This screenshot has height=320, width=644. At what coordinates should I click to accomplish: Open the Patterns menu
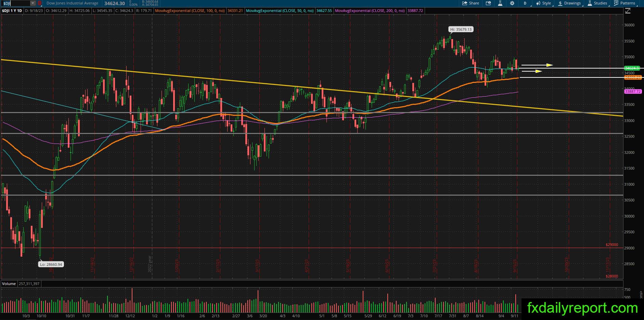625,3
